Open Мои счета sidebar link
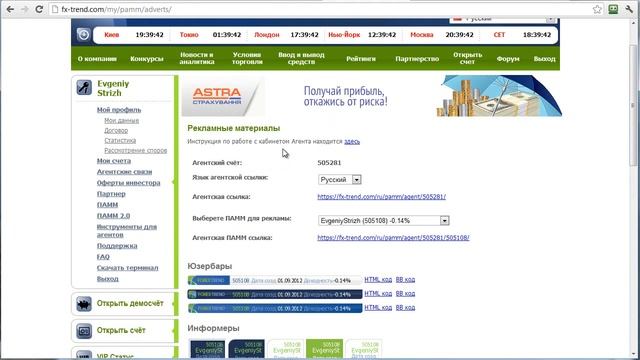This screenshot has width=640, height=360. pyautogui.click(x=114, y=161)
